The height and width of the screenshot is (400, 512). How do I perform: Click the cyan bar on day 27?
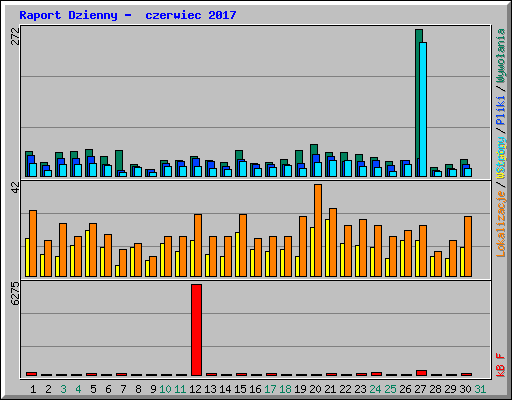423,109
